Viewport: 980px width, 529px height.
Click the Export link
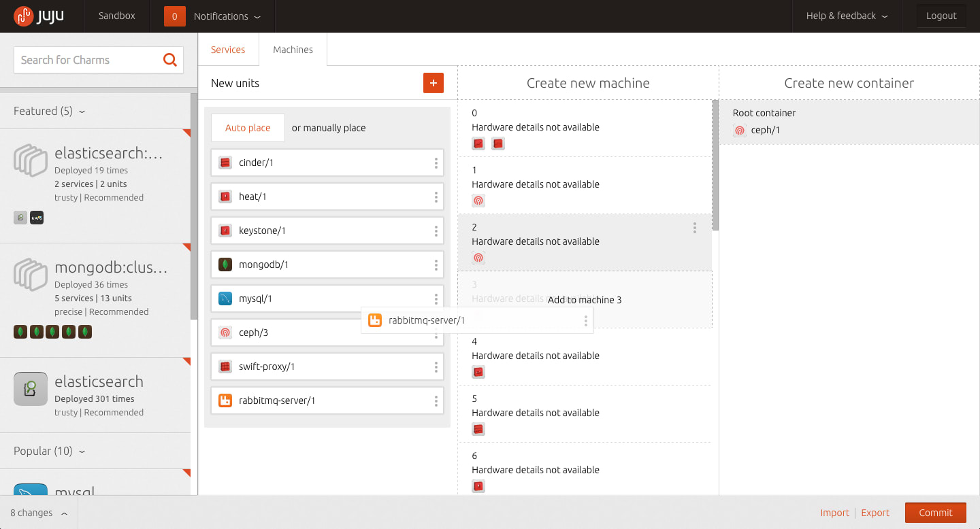point(875,513)
